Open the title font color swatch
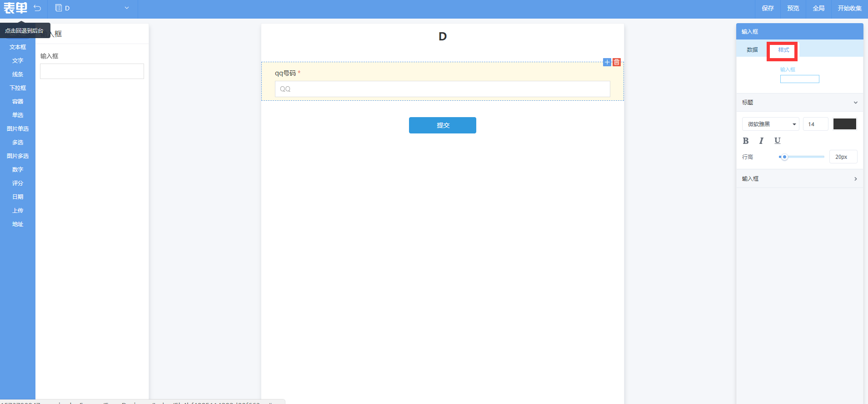The width and height of the screenshot is (868, 404). pos(844,124)
